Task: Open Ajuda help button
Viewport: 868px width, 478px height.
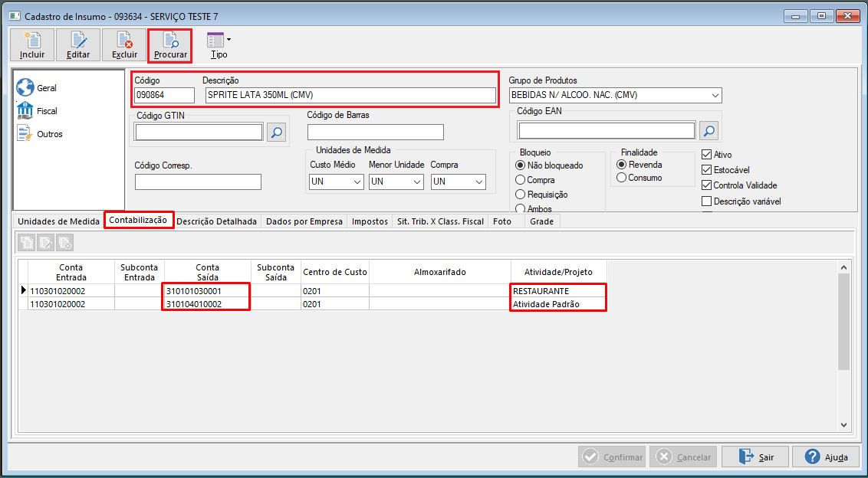Action: coord(826,457)
